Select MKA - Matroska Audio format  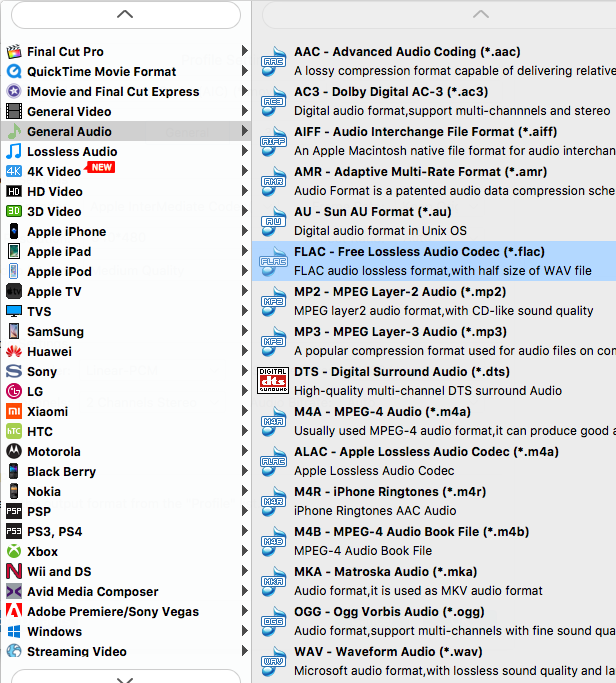coord(434,581)
